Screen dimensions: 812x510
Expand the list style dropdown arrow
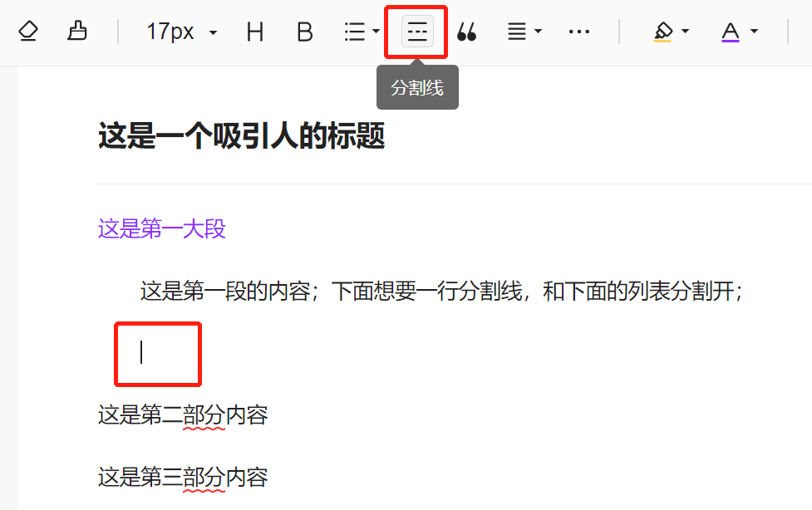pos(376,31)
